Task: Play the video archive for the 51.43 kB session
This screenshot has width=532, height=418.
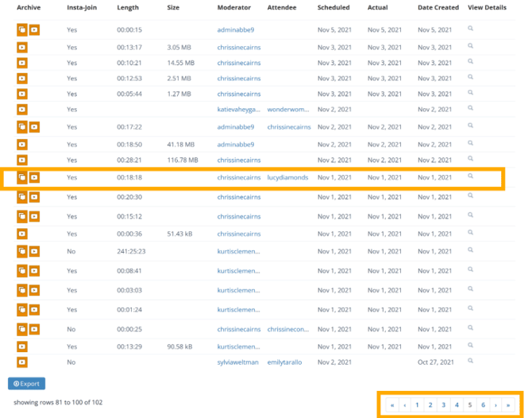Action: [22, 234]
